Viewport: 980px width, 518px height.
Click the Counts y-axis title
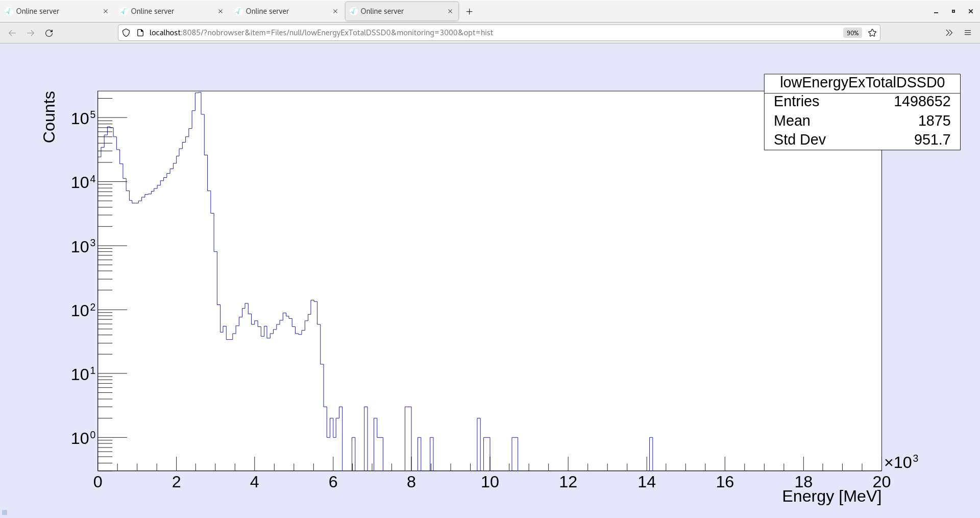49,117
